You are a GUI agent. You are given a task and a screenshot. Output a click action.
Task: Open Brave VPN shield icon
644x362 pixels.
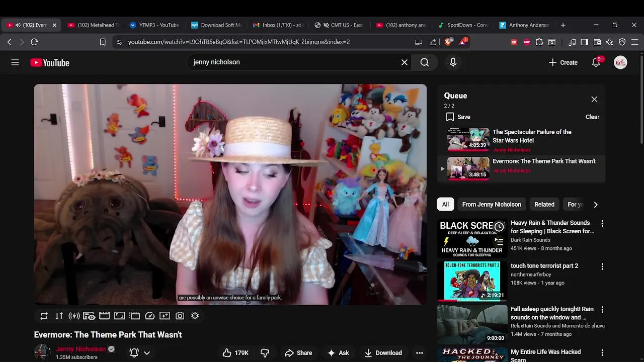(622, 42)
